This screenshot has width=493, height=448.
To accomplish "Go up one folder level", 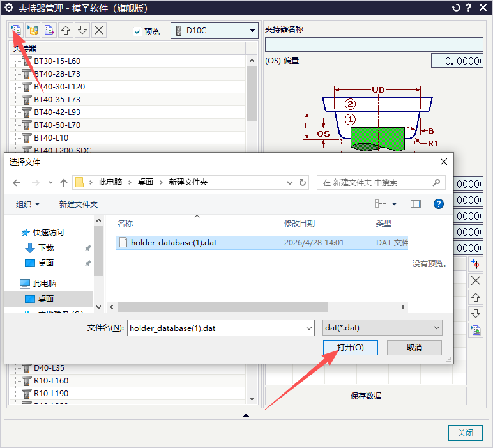I will [64, 183].
